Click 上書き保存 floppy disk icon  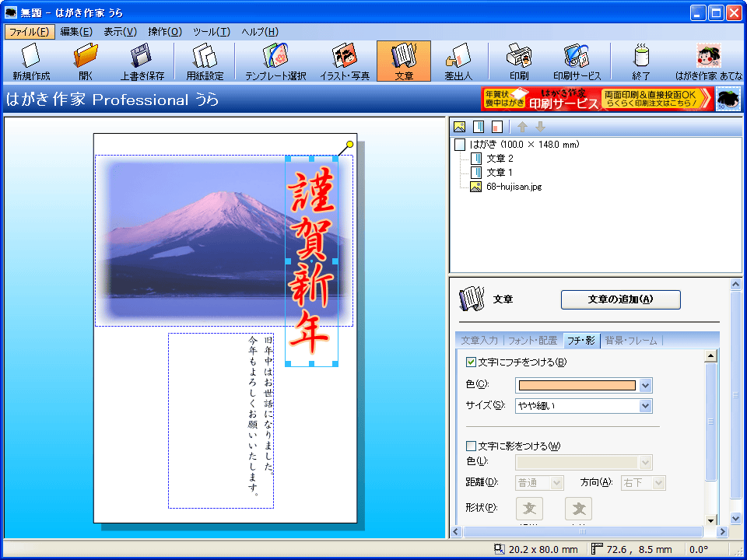pos(142,61)
